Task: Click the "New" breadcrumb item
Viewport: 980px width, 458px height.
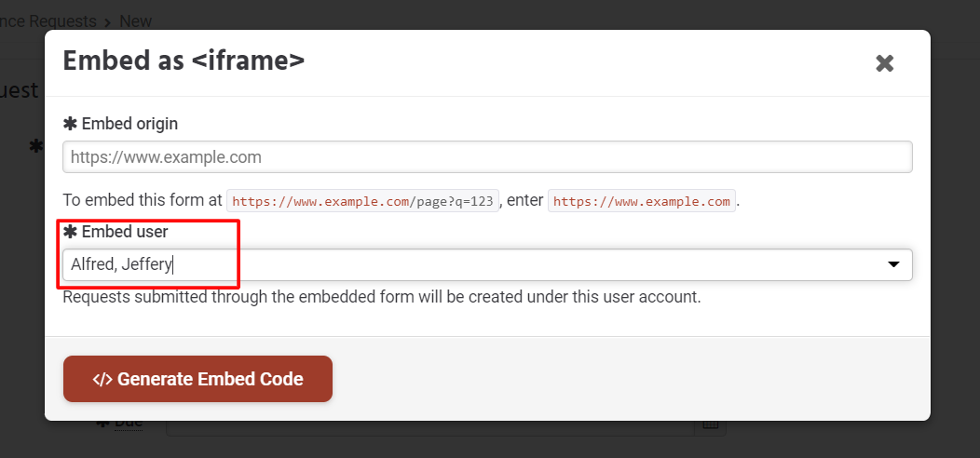Action: point(136,20)
